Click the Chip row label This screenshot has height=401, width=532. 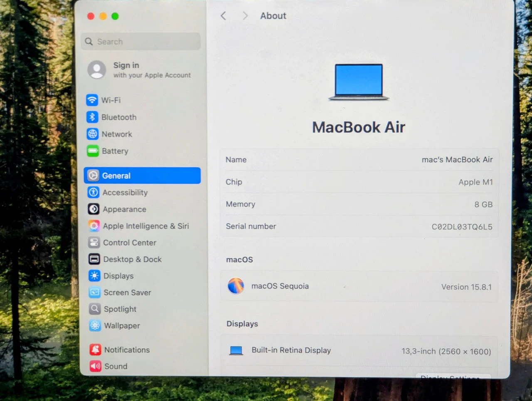coord(234,182)
